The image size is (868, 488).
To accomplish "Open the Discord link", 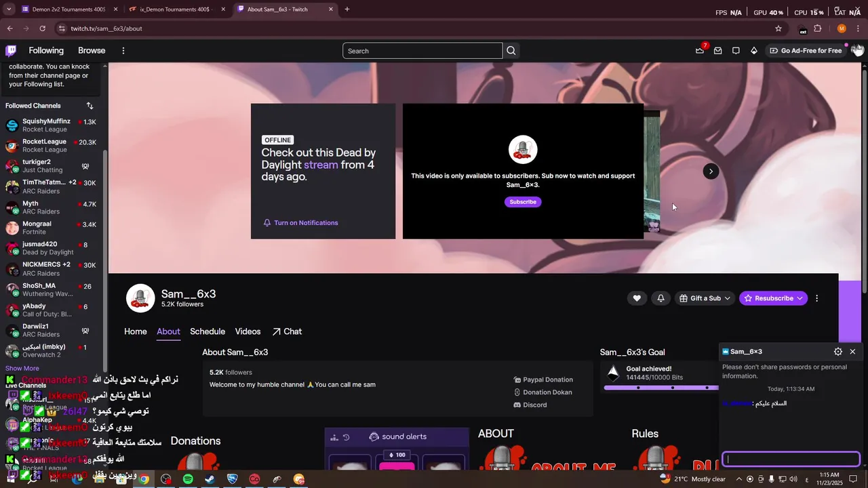I will pyautogui.click(x=530, y=405).
